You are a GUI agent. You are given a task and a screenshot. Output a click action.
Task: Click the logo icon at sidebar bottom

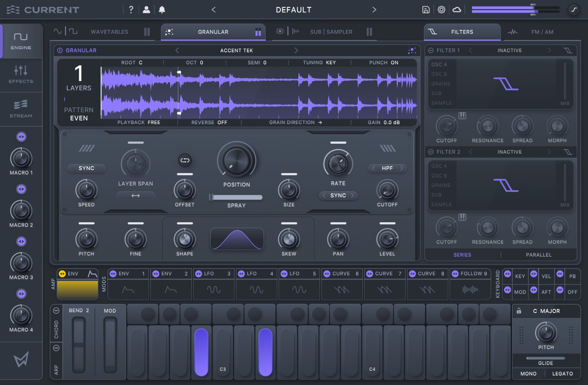[21, 360]
